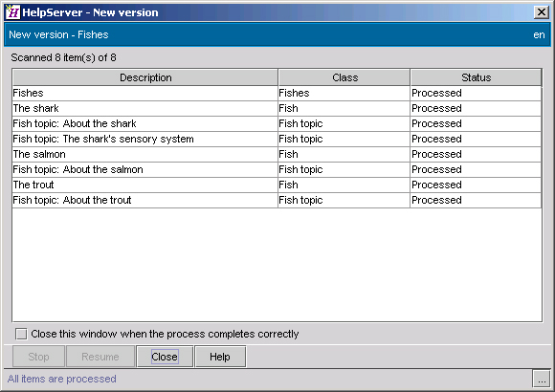
Task: Select Fish topic: About the trout row
Action: (277, 200)
